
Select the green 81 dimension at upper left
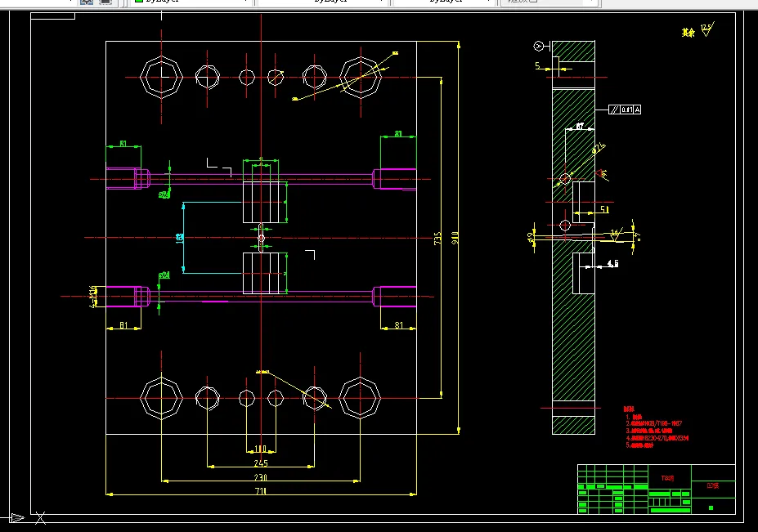(123, 144)
